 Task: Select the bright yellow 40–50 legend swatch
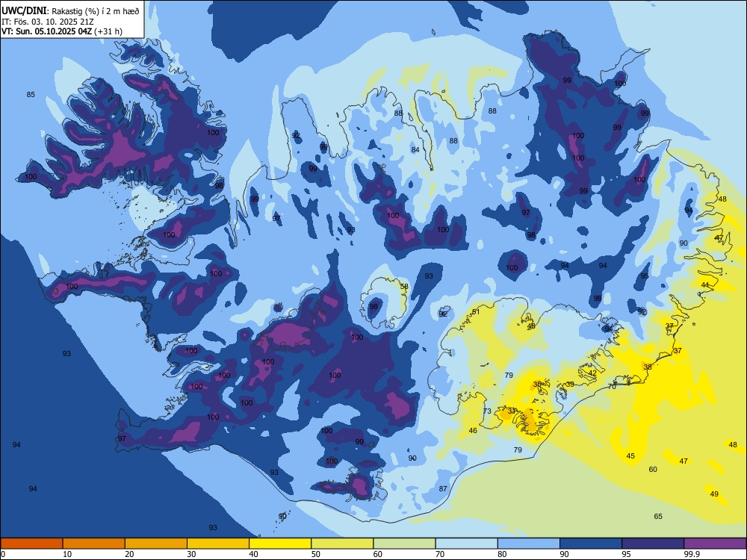pos(280,544)
